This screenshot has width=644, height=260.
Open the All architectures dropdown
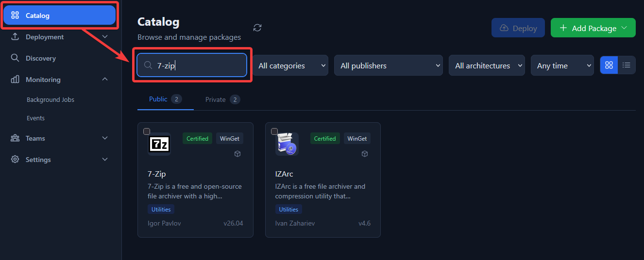(487, 65)
